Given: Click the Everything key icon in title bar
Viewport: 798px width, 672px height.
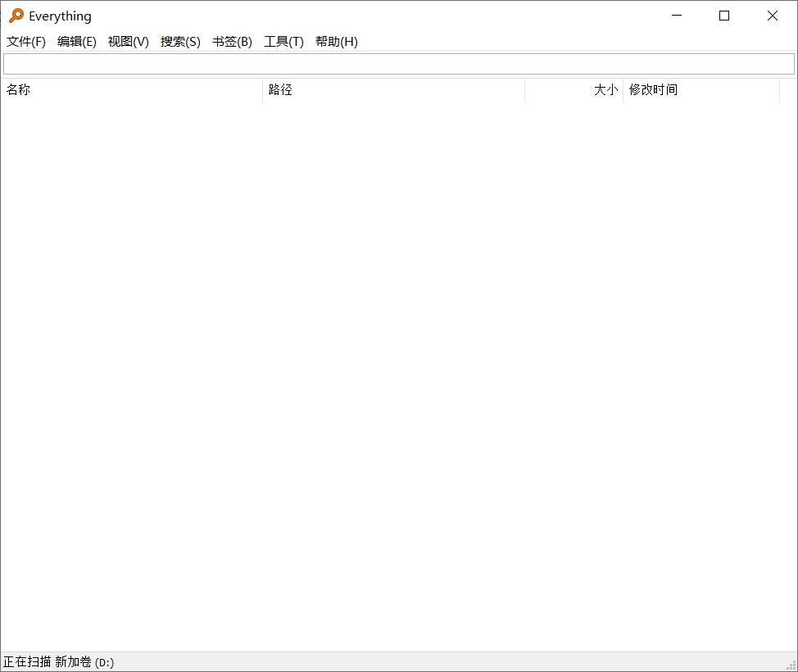Looking at the screenshot, I should (16, 16).
